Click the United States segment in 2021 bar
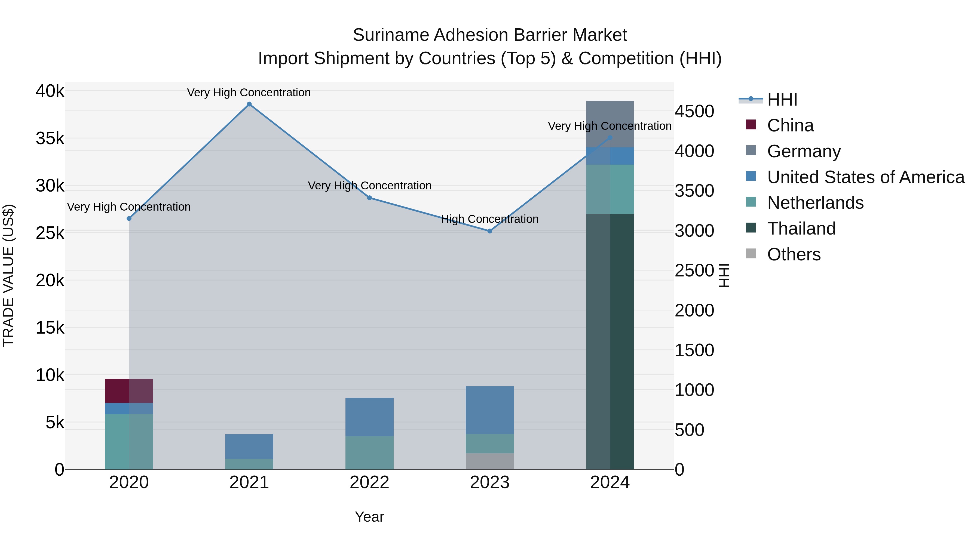Image resolution: width=980 pixels, height=551 pixels. point(249,447)
